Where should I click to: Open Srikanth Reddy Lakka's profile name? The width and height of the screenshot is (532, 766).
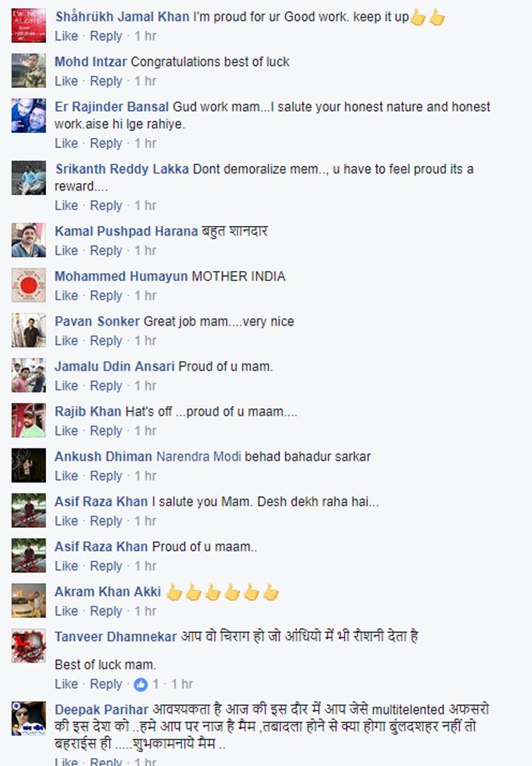point(122,170)
